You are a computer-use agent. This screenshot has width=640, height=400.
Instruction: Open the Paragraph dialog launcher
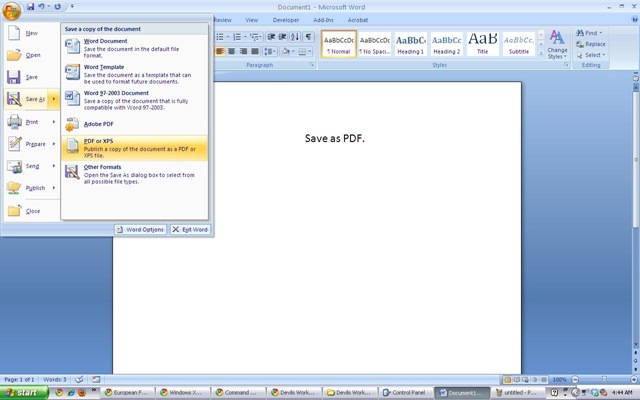[x=312, y=65]
